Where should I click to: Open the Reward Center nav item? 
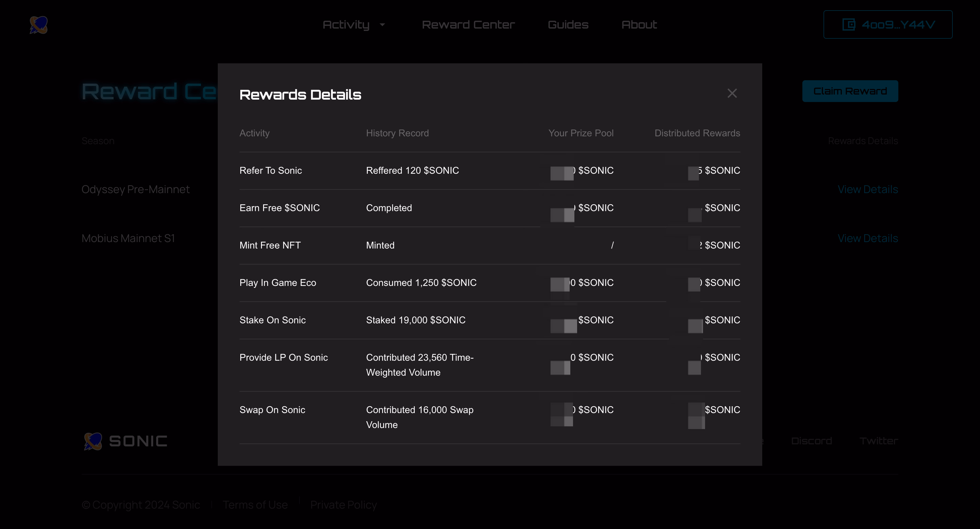[468, 25]
